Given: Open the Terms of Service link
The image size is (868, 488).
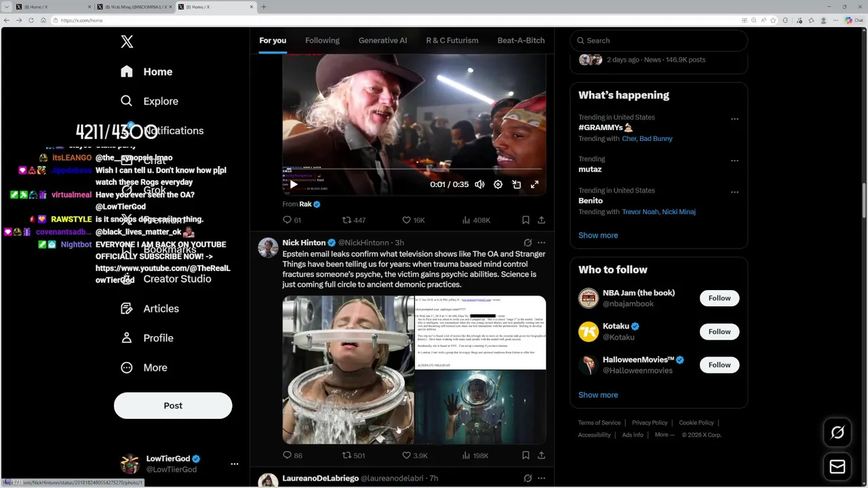Looking at the screenshot, I should tap(599, 423).
